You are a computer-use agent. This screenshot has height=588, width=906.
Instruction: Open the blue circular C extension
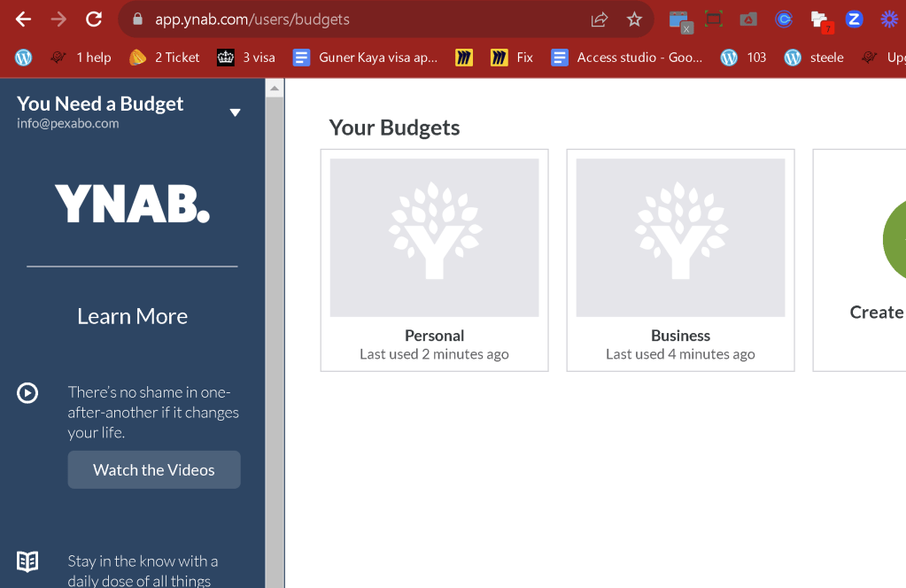coord(784,19)
